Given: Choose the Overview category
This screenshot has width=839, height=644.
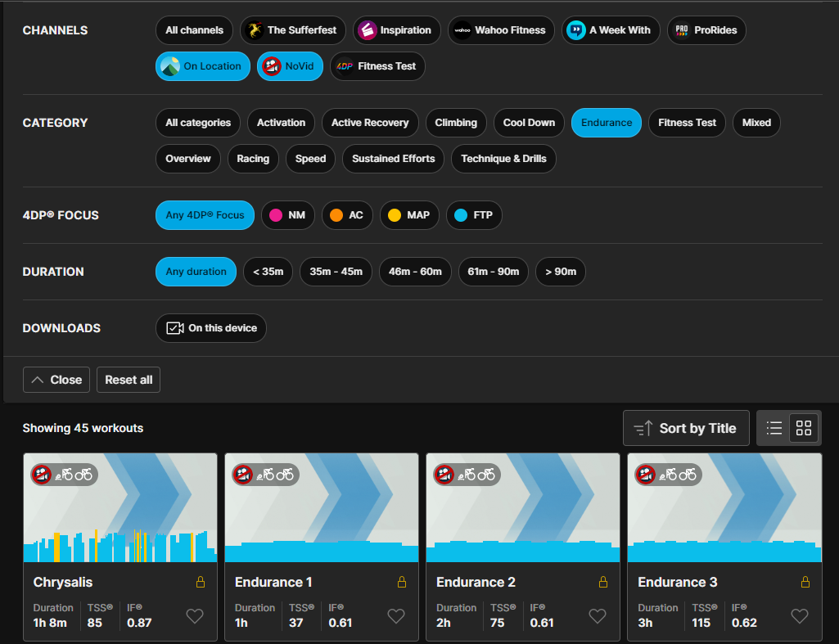Looking at the screenshot, I should (187, 159).
